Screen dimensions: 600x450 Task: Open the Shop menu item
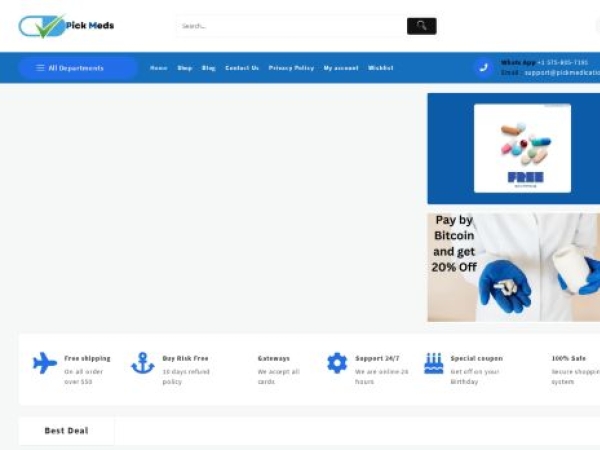coord(184,68)
